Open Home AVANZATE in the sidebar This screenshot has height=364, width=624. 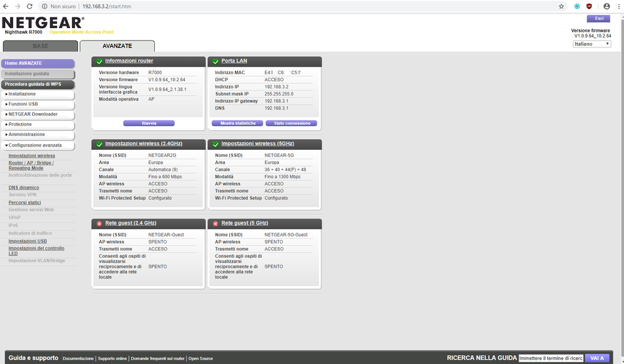point(38,63)
